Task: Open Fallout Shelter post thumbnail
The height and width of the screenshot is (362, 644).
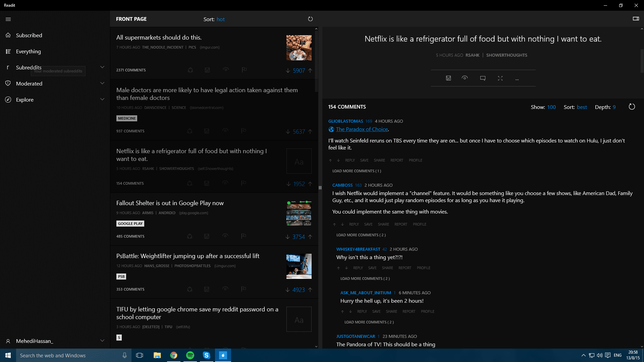Action: pos(299,213)
